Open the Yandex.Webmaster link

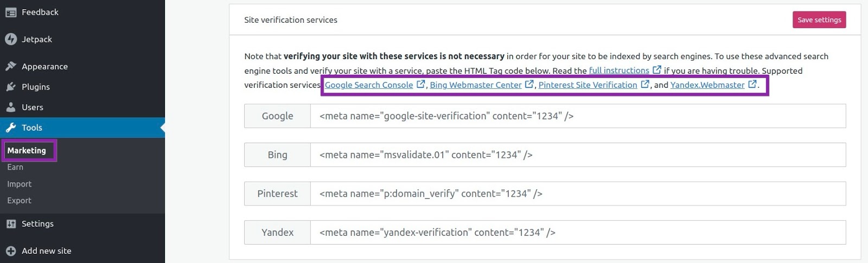tap(707, 85)
